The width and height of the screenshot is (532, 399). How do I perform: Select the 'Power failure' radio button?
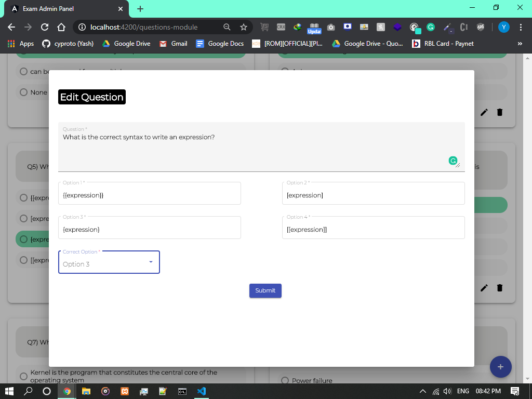(x=285, y=380)
